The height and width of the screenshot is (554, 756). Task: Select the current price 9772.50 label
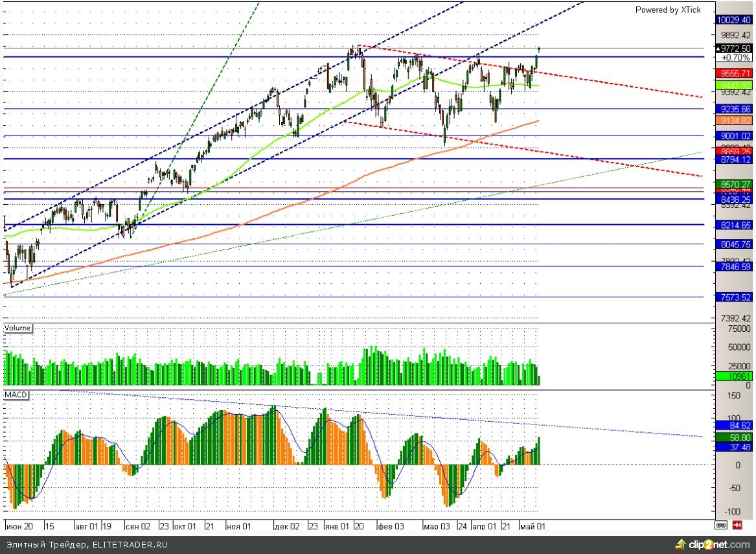click(734, 48)
